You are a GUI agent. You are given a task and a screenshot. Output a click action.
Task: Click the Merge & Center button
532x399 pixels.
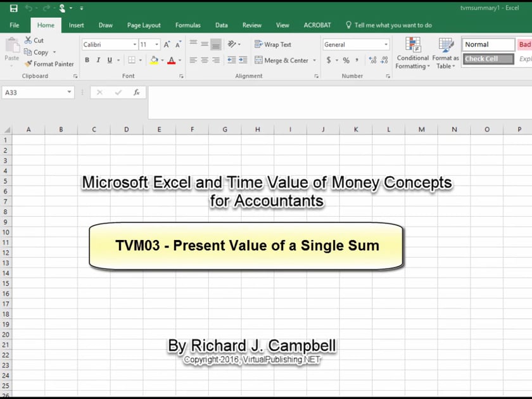click(282, 60)
